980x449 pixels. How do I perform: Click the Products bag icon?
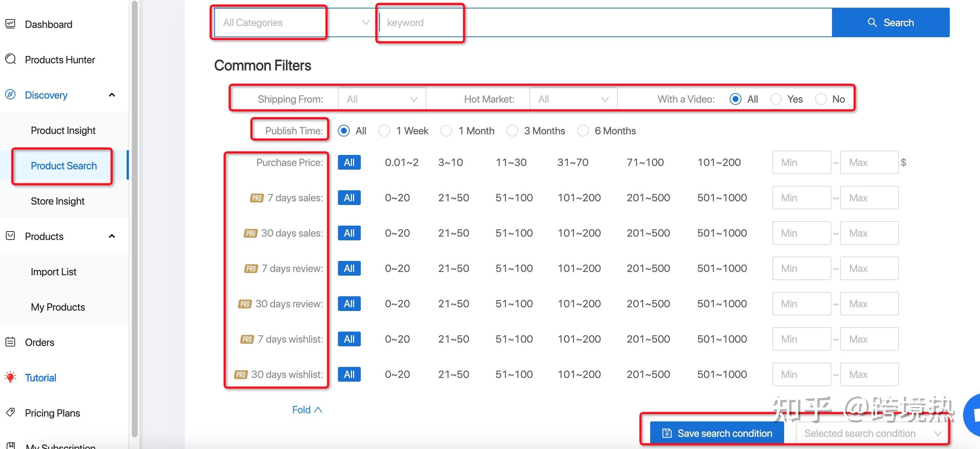[x=11, y=236]
